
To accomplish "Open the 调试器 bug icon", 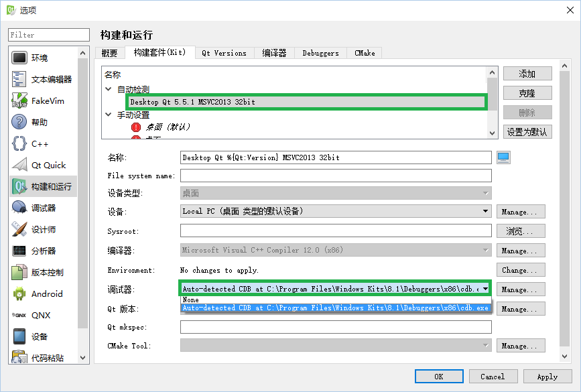I will point(19,208).
